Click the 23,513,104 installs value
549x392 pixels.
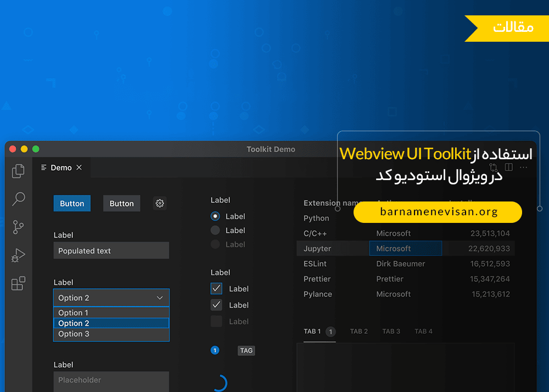(490, 233)
